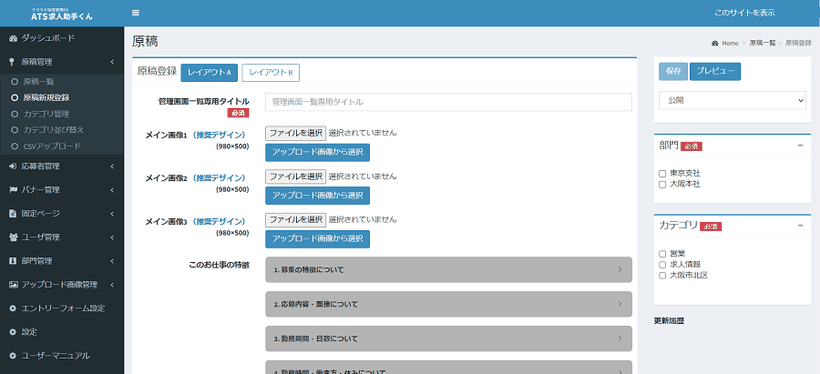Click the アップロード画像管理 picture icon
This screenshot has width=820, height=374.
[14, 285]
